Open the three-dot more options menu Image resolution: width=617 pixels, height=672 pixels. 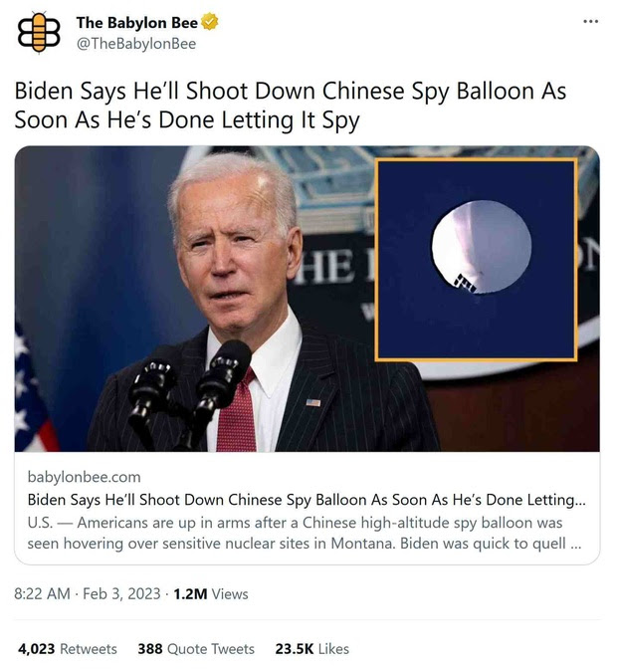(x=591, y=22)
